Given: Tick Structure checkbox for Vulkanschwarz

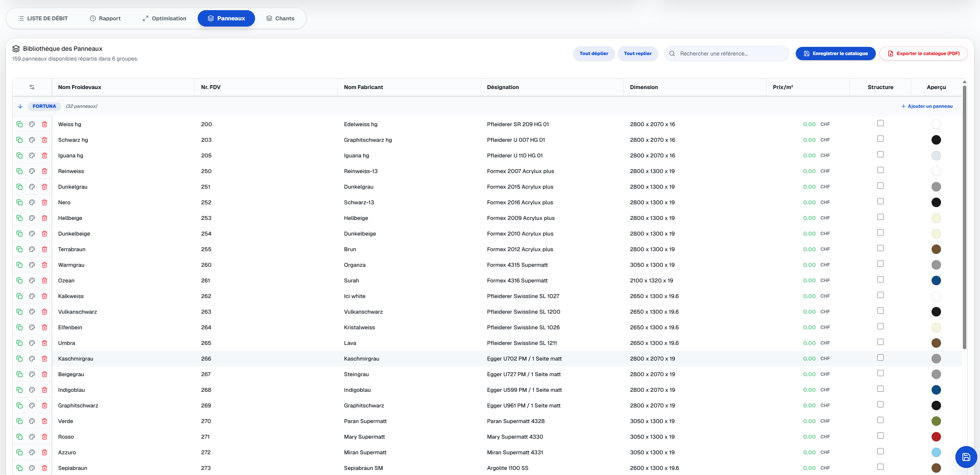Looking at the screenshot, I should point(880,311).
